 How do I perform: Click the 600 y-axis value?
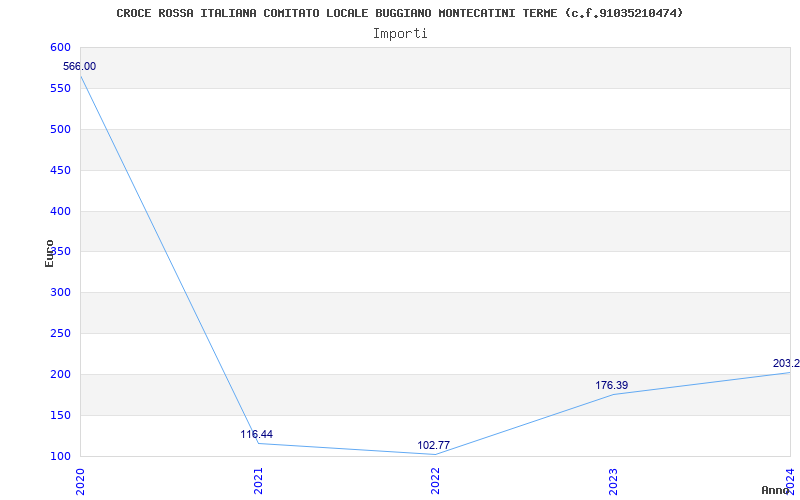click(60, 47)
